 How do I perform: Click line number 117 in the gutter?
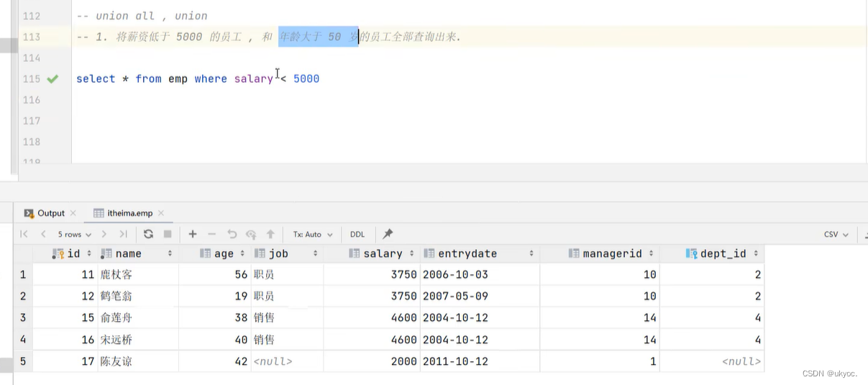point(32,120)
